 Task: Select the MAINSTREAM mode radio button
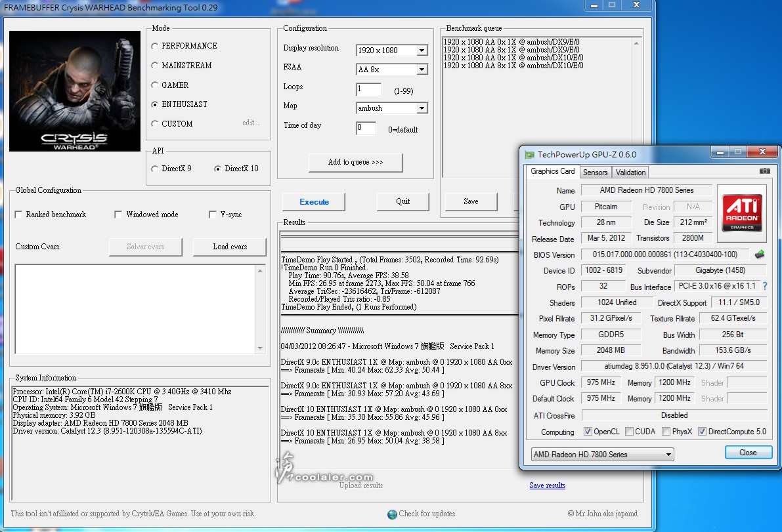(x=154, y=65)
